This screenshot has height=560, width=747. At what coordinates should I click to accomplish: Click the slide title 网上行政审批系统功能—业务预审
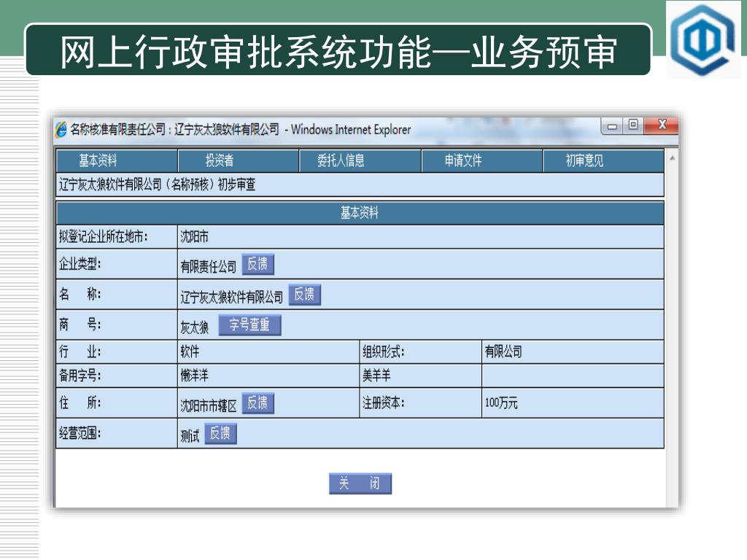click(338, 52)
